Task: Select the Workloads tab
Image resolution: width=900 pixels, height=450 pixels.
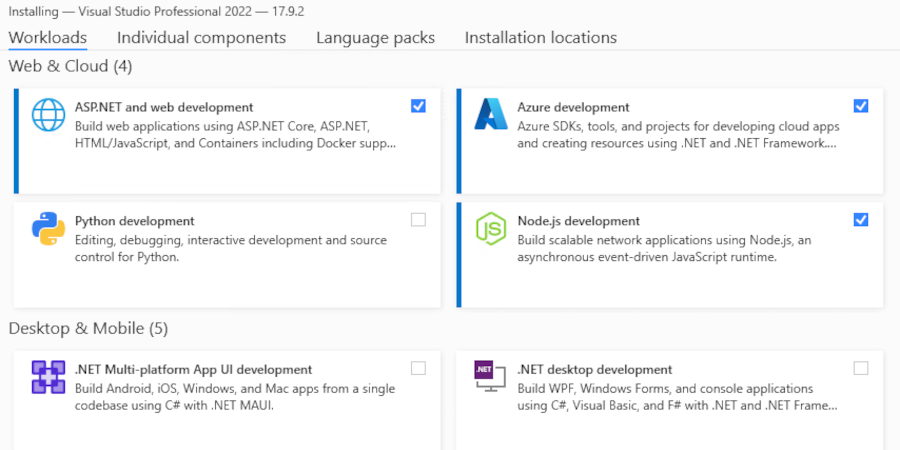Action: coord(47,38)
